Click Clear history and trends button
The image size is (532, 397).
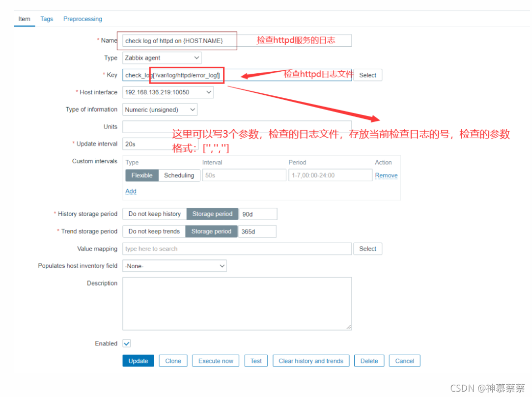pos(311,361)
